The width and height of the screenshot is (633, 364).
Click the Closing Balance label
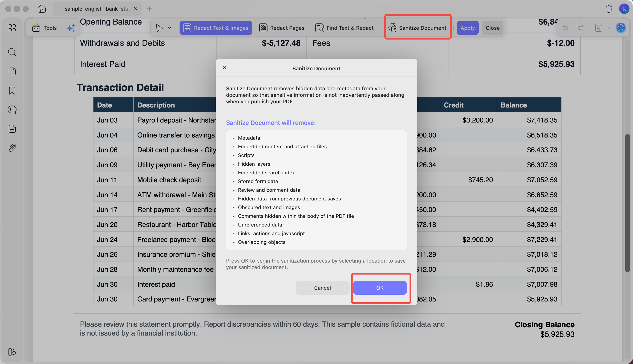(545, 324)
